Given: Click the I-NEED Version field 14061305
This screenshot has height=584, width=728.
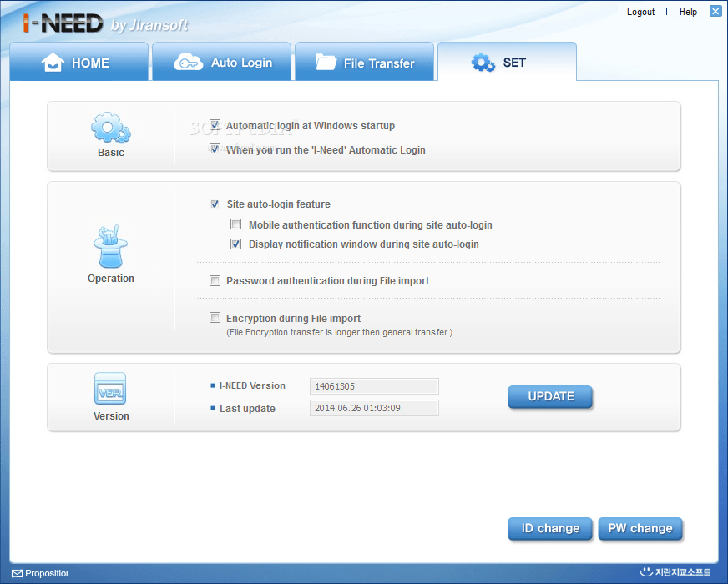Looking at the screenshot, I should [x=374, y=386].
